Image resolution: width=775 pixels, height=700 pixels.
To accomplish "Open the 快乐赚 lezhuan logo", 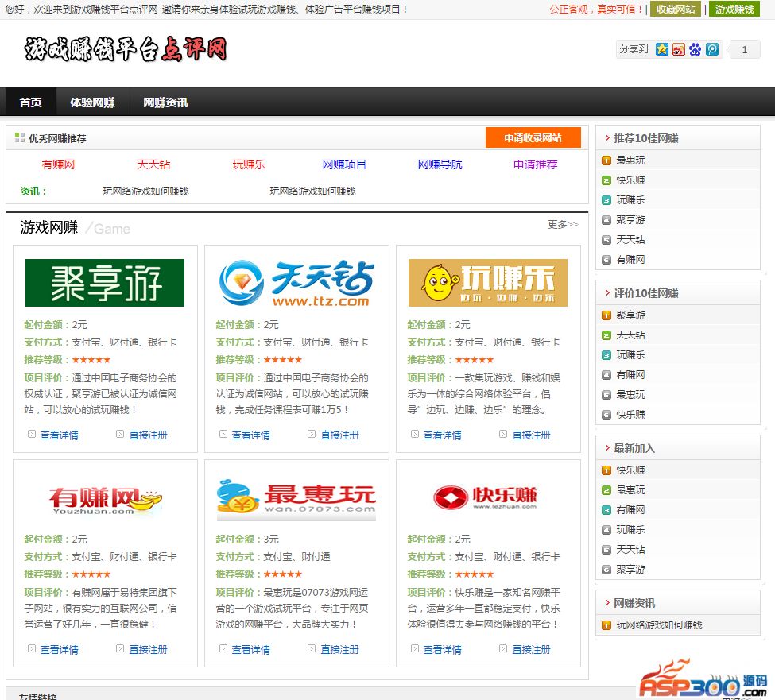I will [485, 497].
